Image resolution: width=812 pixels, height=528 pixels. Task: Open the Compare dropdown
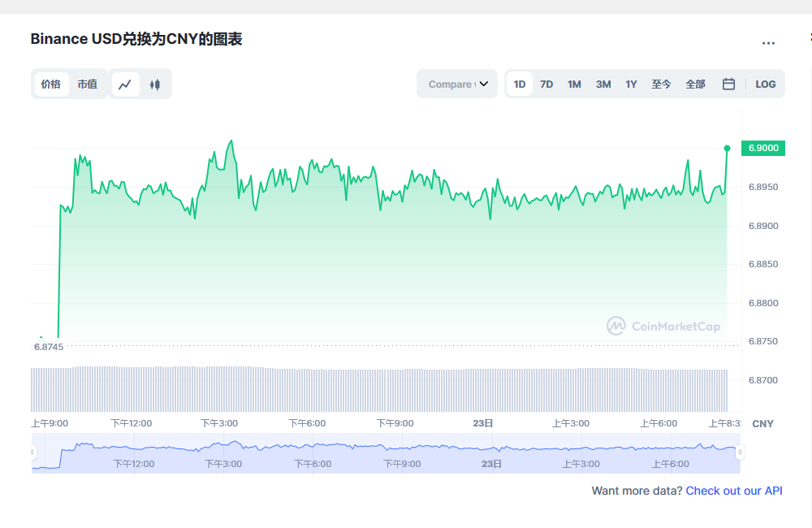click(x=457, y=84)
